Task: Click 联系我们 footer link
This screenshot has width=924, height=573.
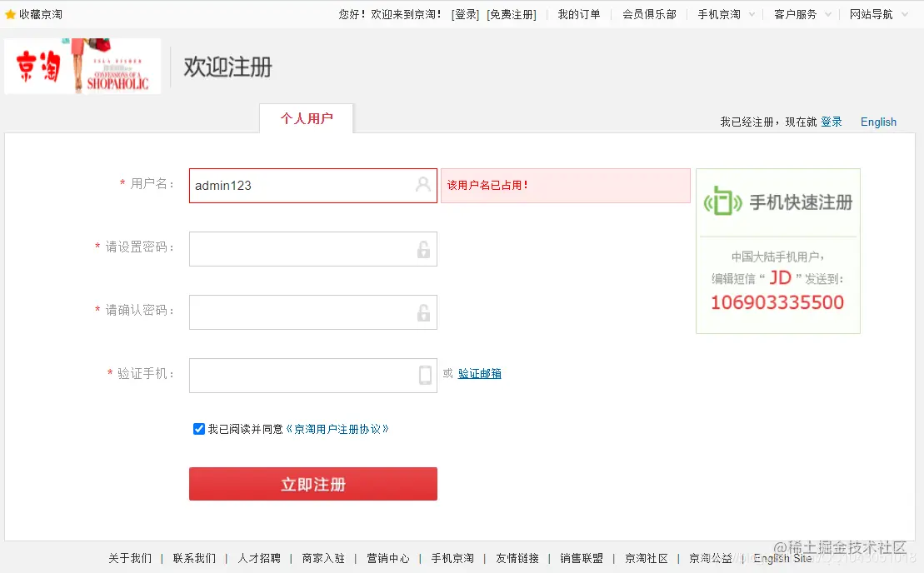Action: [194, 558]
